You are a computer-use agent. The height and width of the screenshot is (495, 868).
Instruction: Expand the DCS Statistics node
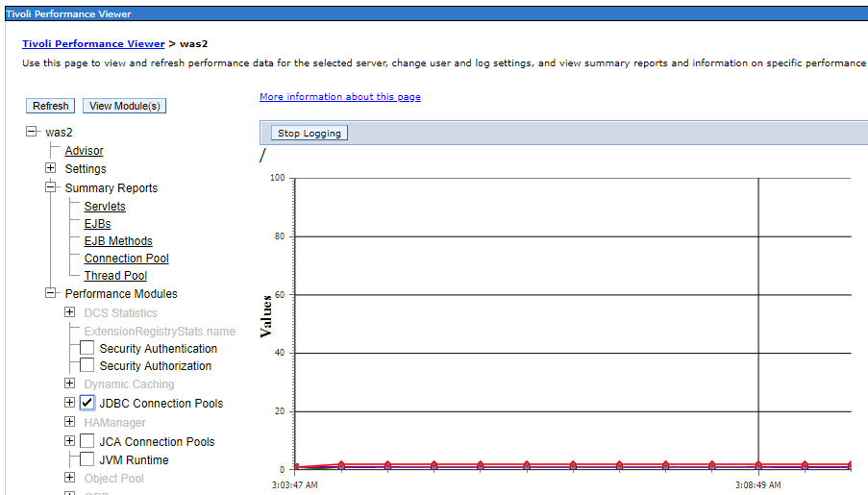pyautogui.click(x=70, y=312)
